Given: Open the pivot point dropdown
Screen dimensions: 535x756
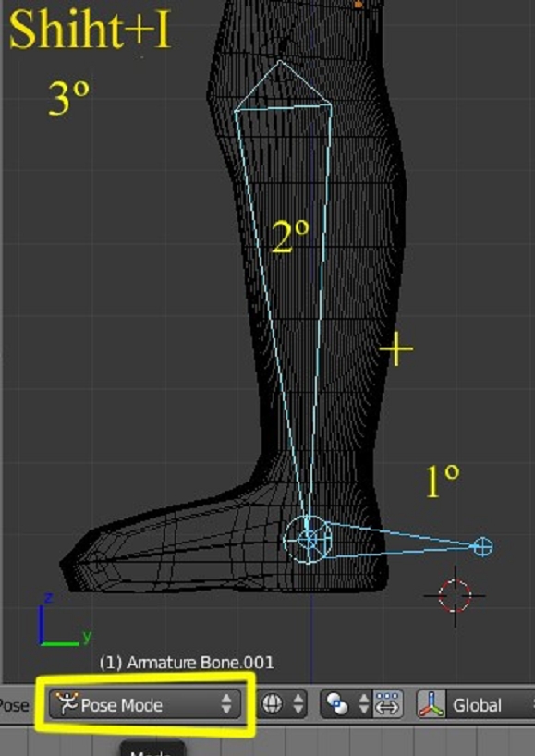Looking at the screenshot, I should [x=346, y=704].
